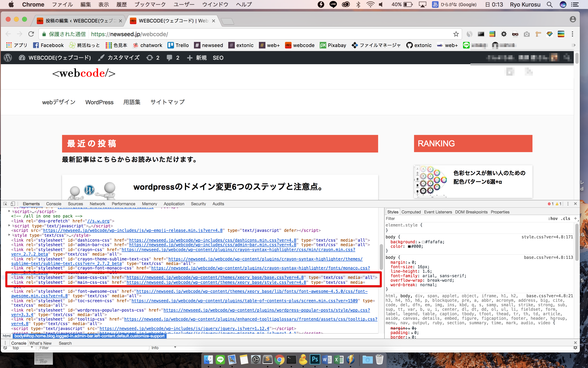Open カスタマイズ in the WordPress admin bar
This screenshot has height=368, width=588.
click(119, 58)
